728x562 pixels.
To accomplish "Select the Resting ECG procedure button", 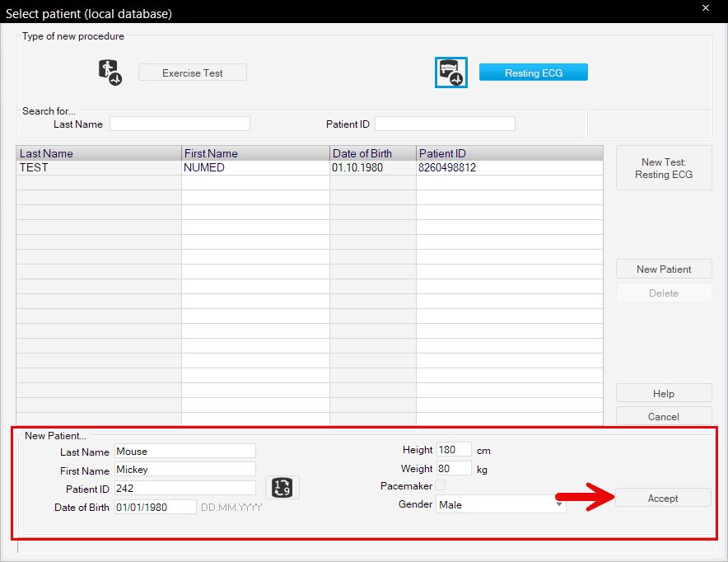I will (x=534, y=73).
